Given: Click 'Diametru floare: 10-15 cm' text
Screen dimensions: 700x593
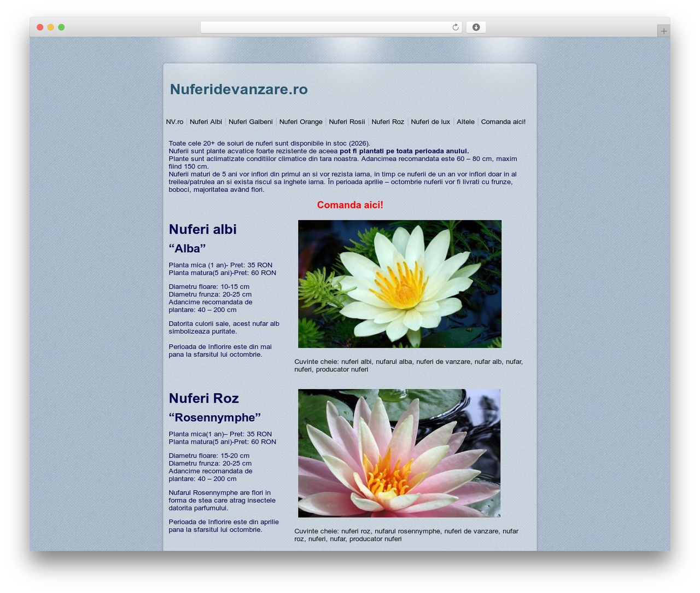Looking at the screenshot, I should pyautogui.click(x=209, y=287).
